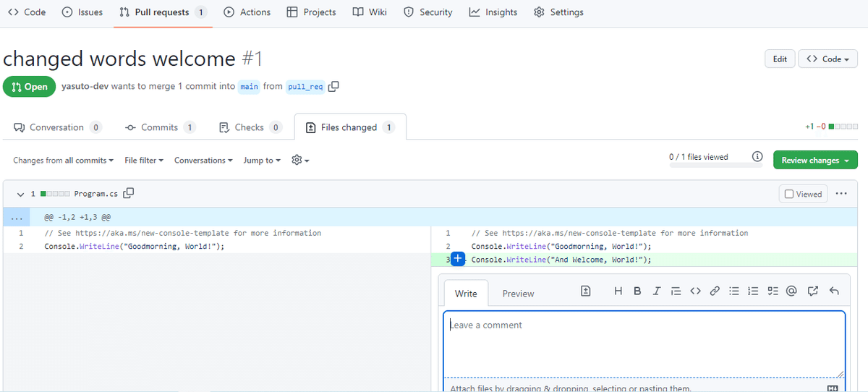Copy the Program.cs file path icon
This screenshot has height=392, width=868.
(129, 193)
